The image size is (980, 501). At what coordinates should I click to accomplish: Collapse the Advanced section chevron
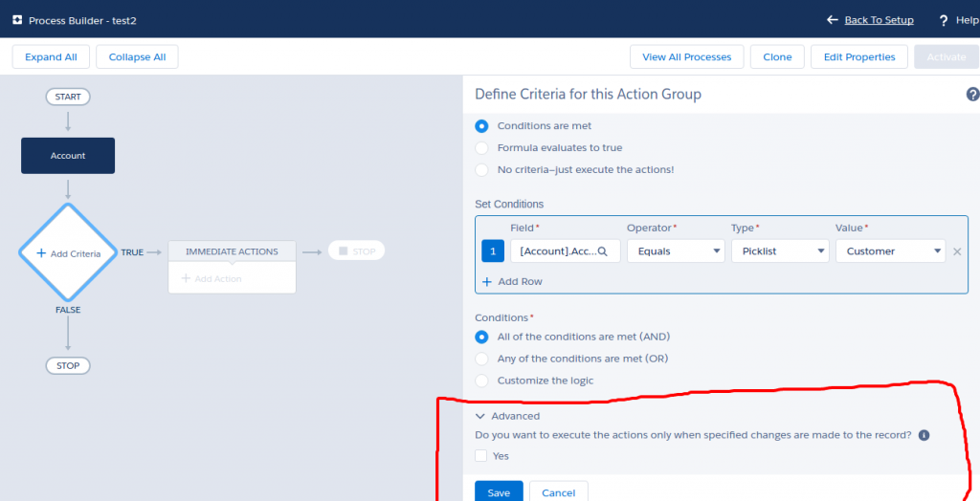click(x=480, y=417)
